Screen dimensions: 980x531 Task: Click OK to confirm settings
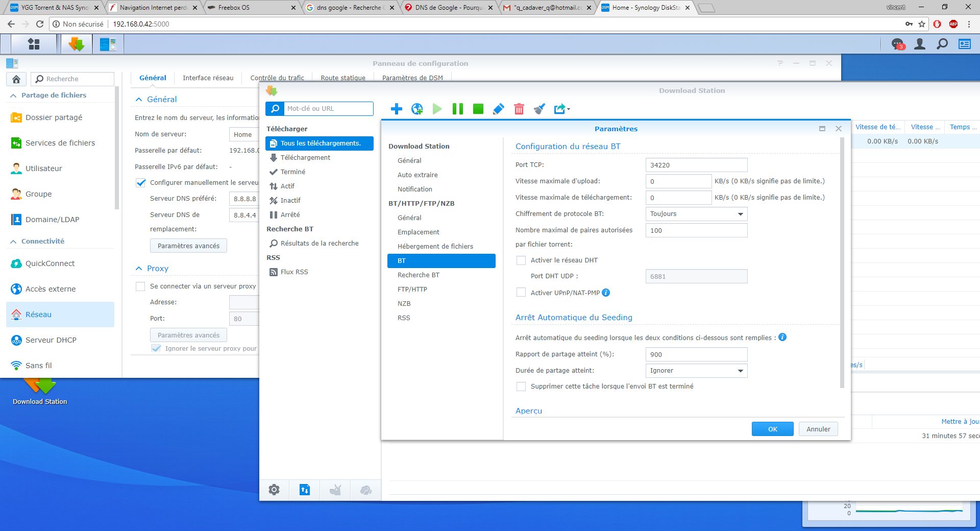point(772,429)
